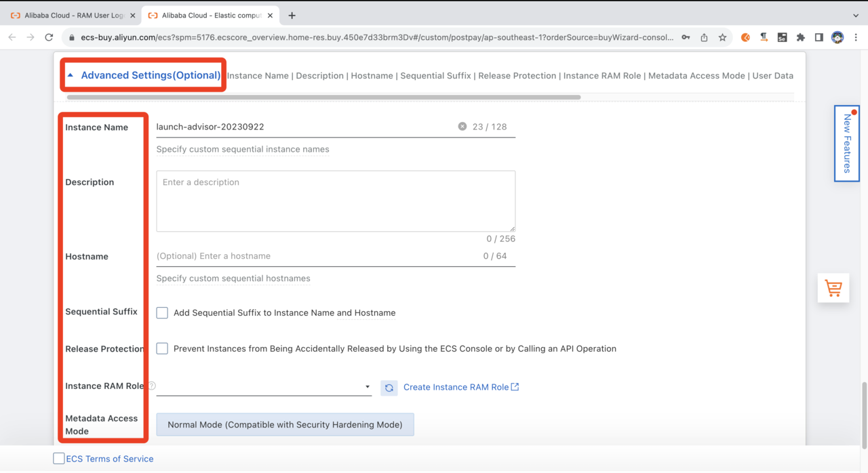Collapse the Advanced Settings (Optional) section
This screenshot has height=473, width=868.
tap(144, 75)
